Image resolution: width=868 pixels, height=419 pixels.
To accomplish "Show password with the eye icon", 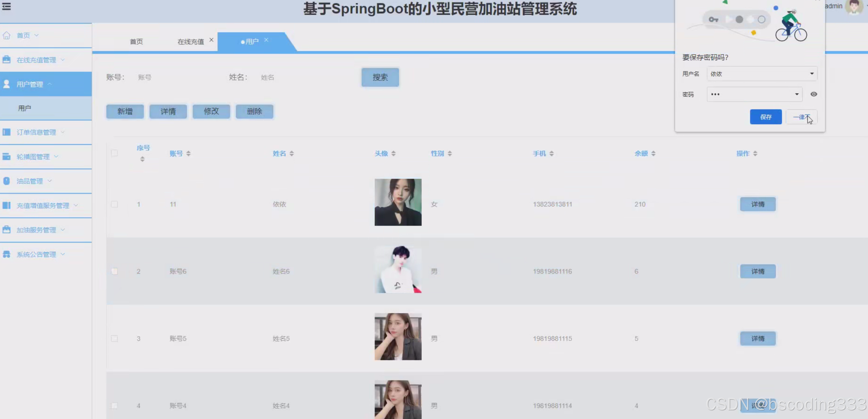I will [814, 94].
